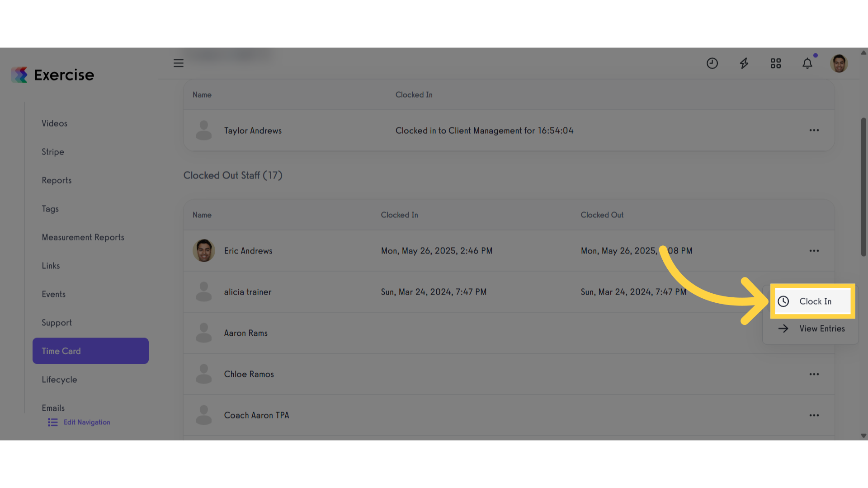The image size is (868, 488).
Task: Click the vertical scrollbar thumb
Action: tap(863, 187)
